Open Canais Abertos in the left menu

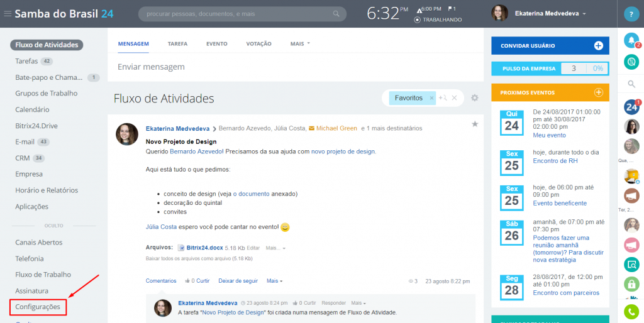pyautogui.click(x=38, y=242)
